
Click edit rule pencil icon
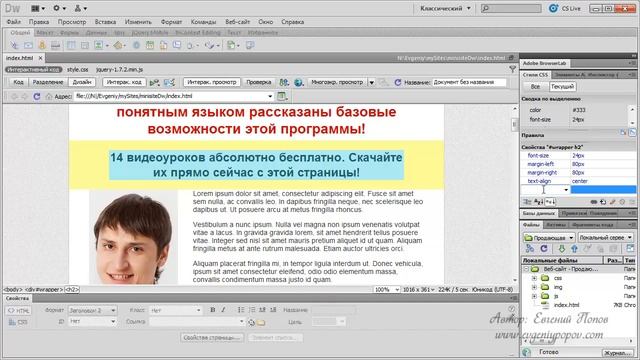point(613,202)
